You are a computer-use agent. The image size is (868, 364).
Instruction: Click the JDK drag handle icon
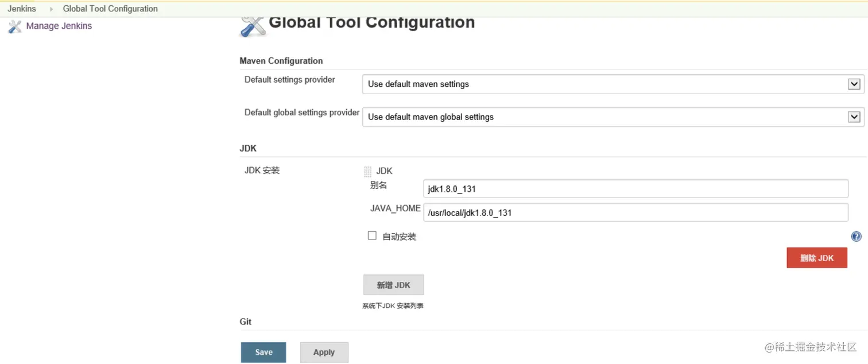(368, 171)
